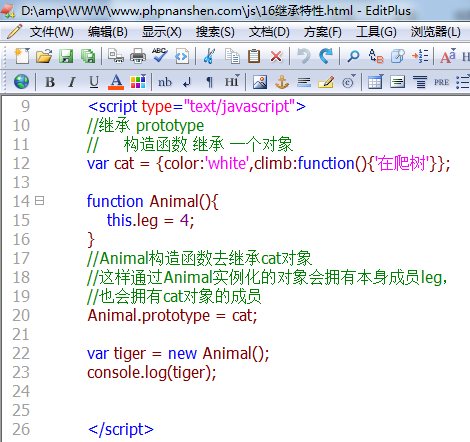Change font with the Aa icon

[448, 56]
